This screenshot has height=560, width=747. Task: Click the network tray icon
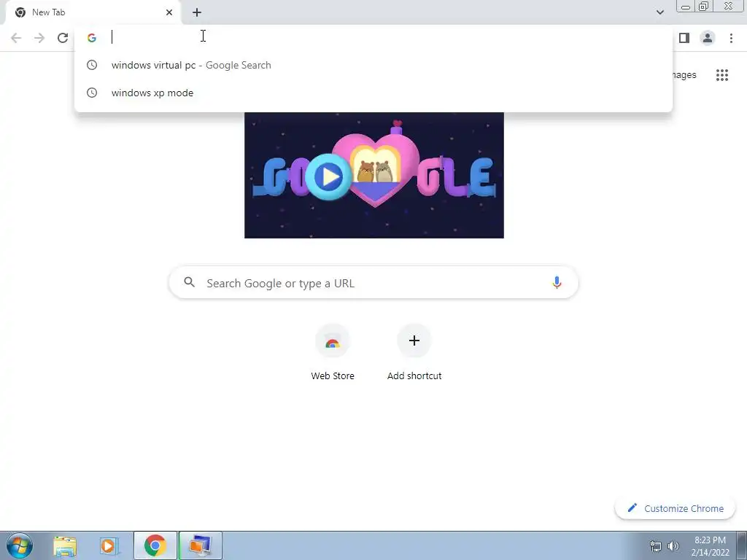(656, 546)
